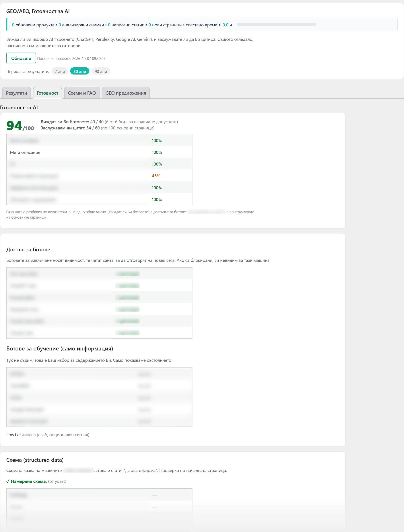Select the 7 дни period
This screenshot has width=404, height=532.
(60, 71)
